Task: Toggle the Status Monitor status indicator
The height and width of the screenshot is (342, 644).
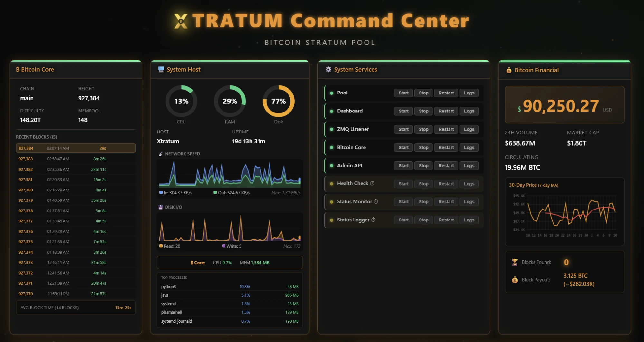Action: pyautogui.click(x=332, y=201)
